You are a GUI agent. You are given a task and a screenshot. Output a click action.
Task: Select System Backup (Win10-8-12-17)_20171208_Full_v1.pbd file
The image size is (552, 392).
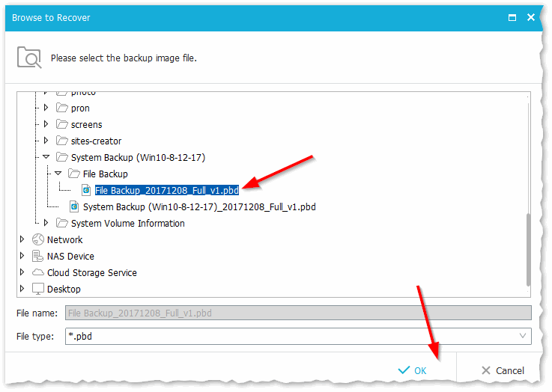pyautogui.click(x=199, y=207)
